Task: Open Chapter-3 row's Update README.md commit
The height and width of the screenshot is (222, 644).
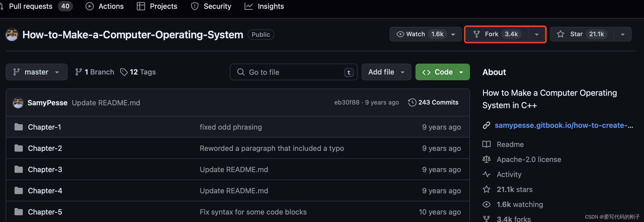Action: (x=234, y=169)
